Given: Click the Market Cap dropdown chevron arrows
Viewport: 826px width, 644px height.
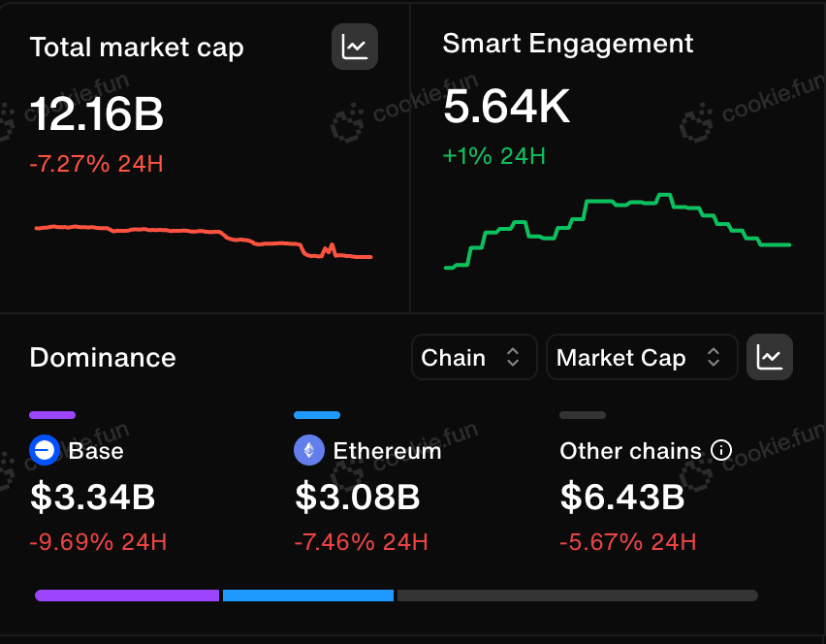Looking at the screenshot, I should pos(714,357).
